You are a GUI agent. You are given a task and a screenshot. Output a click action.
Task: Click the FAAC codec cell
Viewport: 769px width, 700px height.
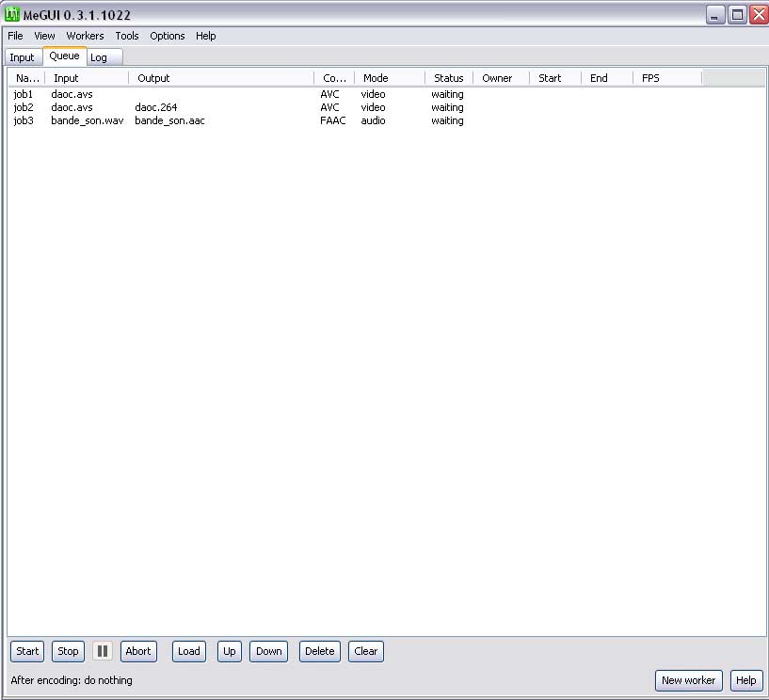[x=333, y=120]
